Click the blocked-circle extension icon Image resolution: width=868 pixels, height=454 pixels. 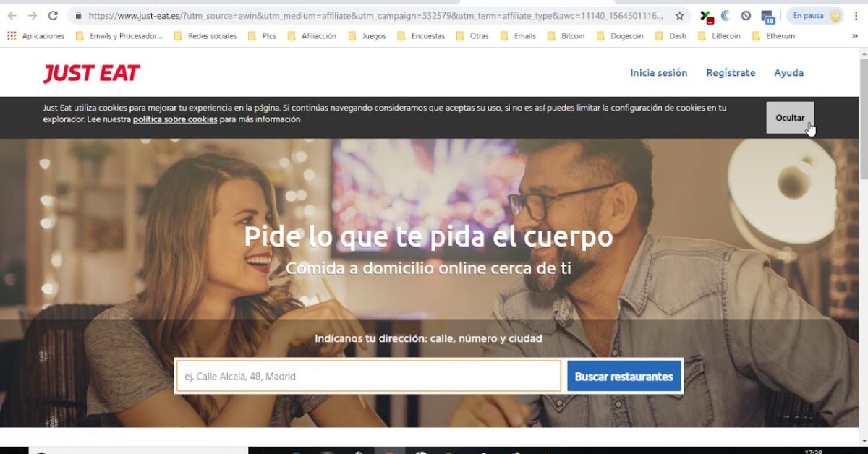(746, 15)
